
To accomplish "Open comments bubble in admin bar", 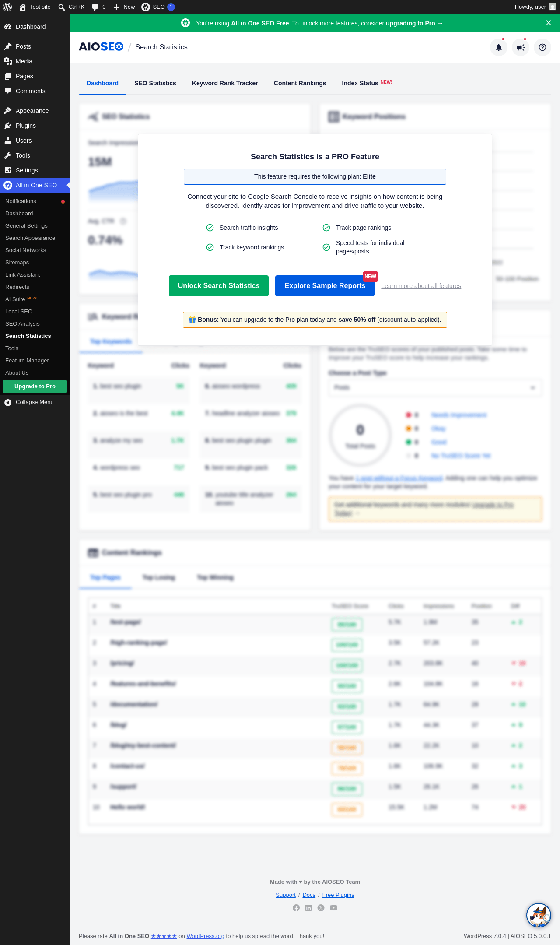I will (x=99, y=7).
